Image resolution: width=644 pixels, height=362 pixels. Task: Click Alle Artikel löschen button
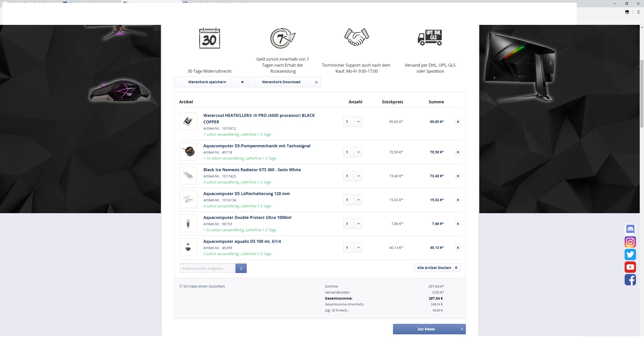[x=437, y=268]
